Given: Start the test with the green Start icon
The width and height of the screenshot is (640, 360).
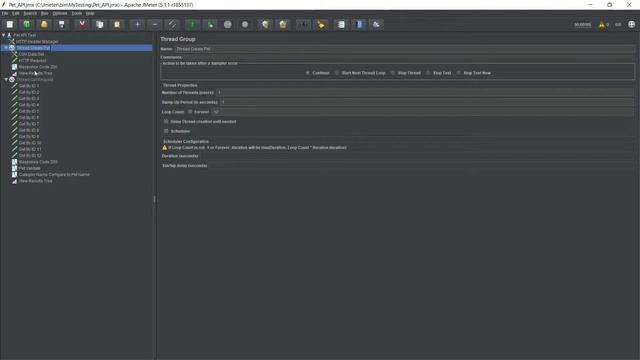Looking at the screenshot, I should pyautogui.click(x=193, y=24).
